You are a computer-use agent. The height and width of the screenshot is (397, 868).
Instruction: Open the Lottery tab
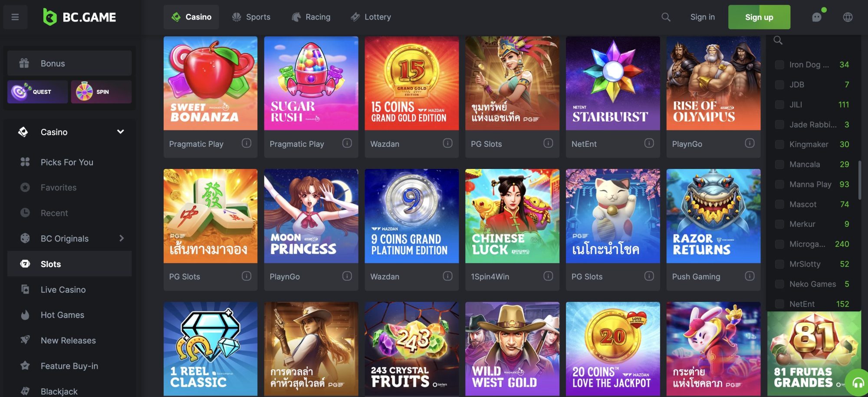[371, 17]
